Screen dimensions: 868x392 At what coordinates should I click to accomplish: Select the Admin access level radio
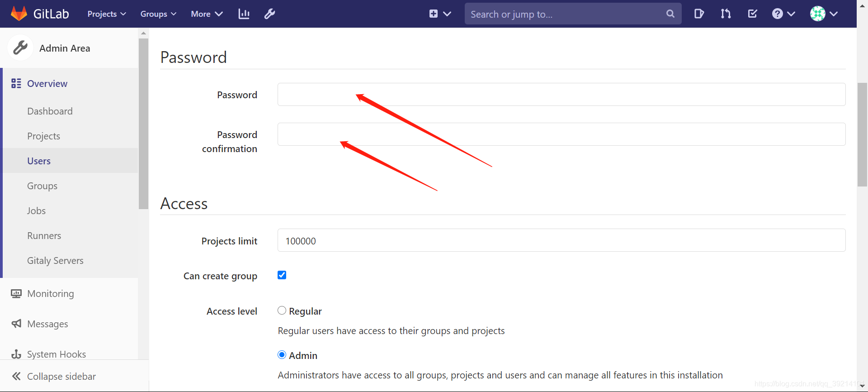click(282, 355)
